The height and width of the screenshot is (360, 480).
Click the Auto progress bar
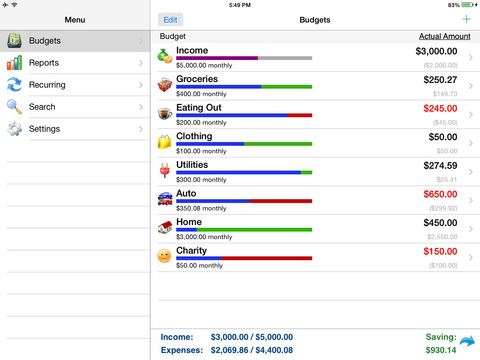(244, 201)
